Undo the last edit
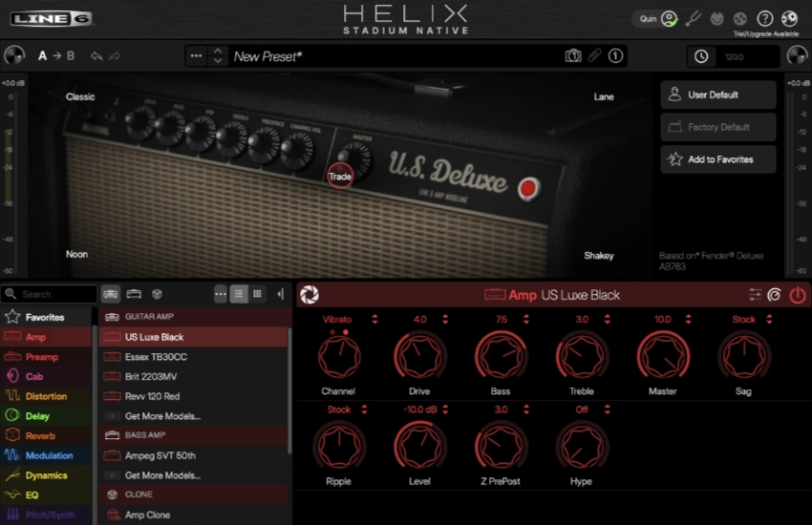The image size is (812, 525). pos(96,56)
